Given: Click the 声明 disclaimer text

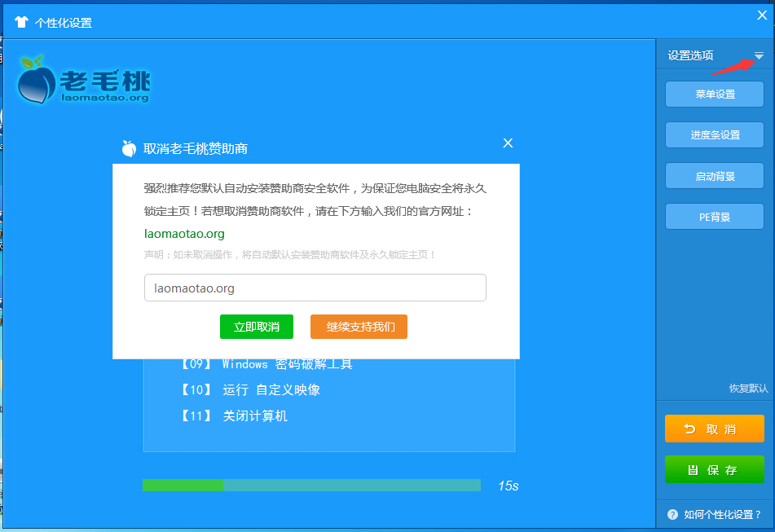Looking at the screenshot, I should [289, 255].
